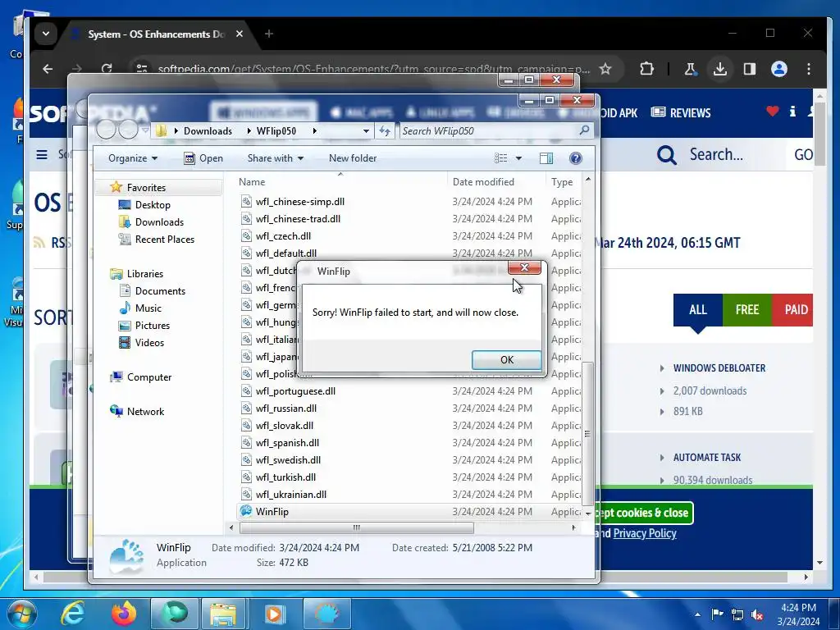Image resolution: width=840 pixels, height=630 pixels.
Task: Open Chrome extensions puzzle icon
Action: (x=646, y=69)
